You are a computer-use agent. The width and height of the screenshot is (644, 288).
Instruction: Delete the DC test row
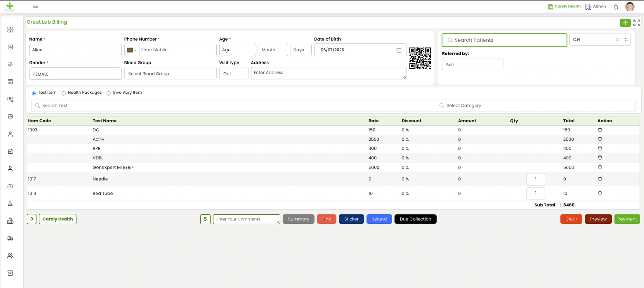(600, 130)
